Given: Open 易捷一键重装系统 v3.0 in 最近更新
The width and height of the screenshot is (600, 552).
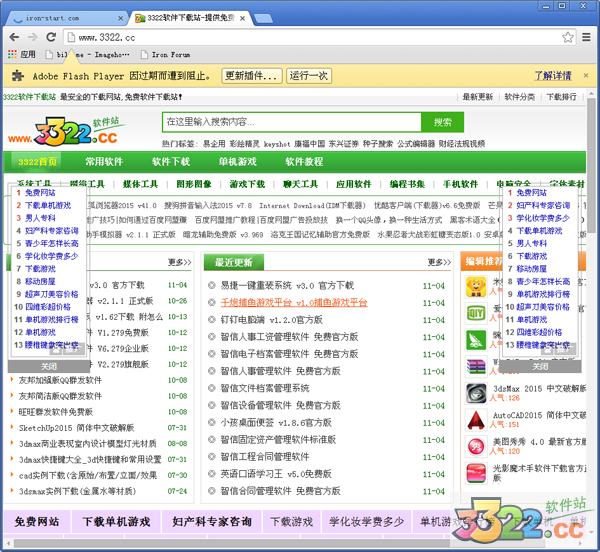Looking at the screenshot, I should [x=287, y=285].
